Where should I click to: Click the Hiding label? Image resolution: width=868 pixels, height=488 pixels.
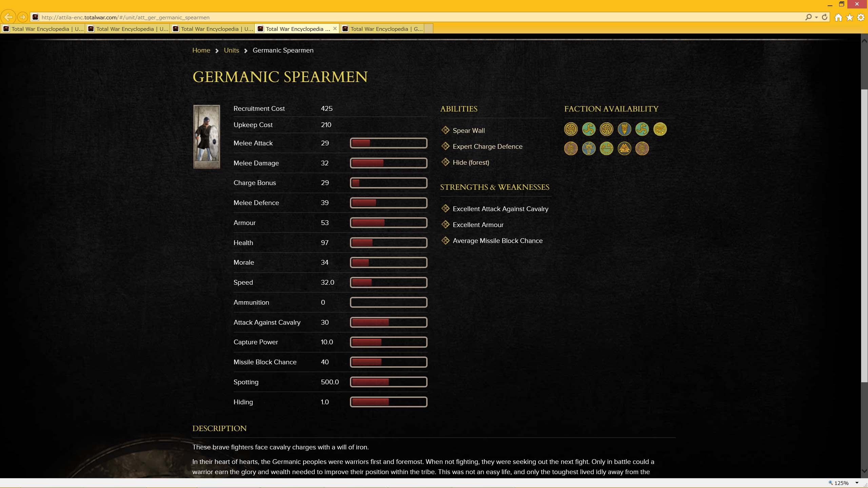[243, 402]
